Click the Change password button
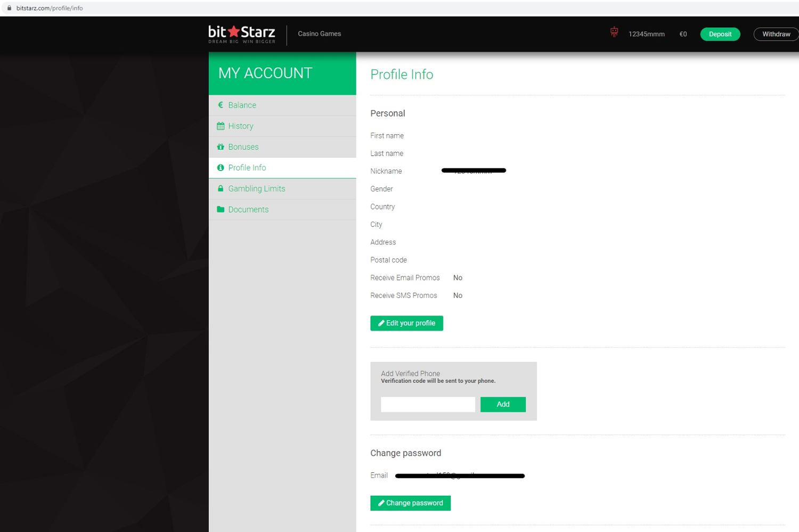 tap(410, 503)
